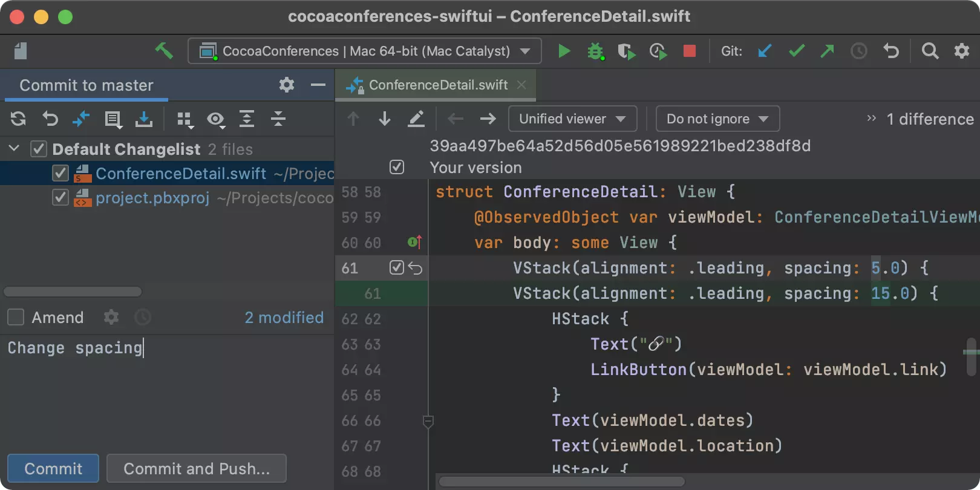The height and width of the screenshot is (490, 980).
Task: Uncheck the ConferenceDetail.swift file checkbox
Action: [x=60, y=174]
